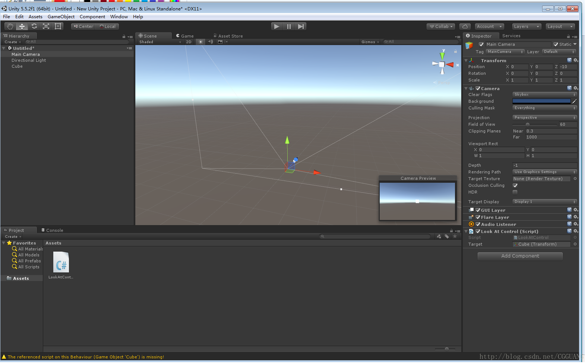Open Look At Control gear settings
This screenshot has width=588, height=364.
(x=576, y=231)
